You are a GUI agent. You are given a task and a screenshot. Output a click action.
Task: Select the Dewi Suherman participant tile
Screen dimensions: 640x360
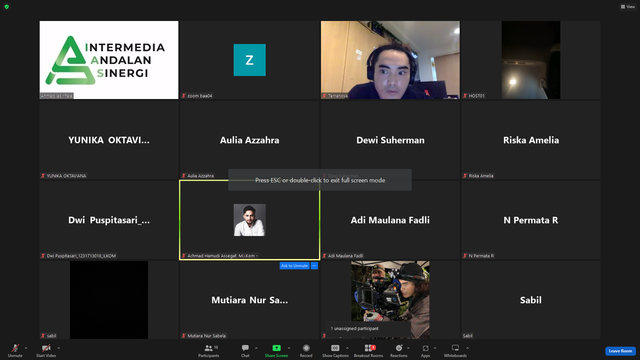click(390, 140)
